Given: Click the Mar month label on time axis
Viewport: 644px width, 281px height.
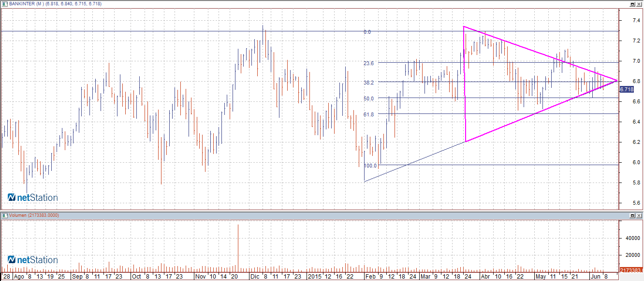Looking at the screenshot, I should [x=425, y=277].
